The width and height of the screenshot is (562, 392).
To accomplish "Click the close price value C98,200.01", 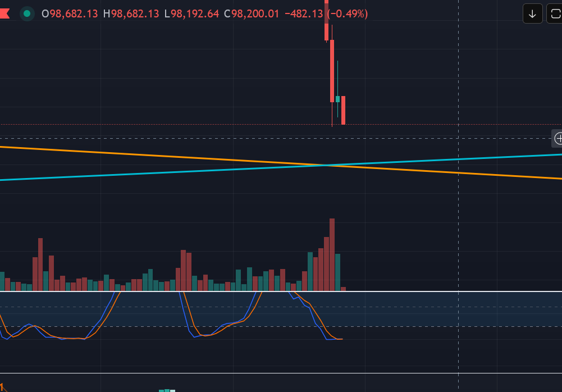I will tap(252, 13).
